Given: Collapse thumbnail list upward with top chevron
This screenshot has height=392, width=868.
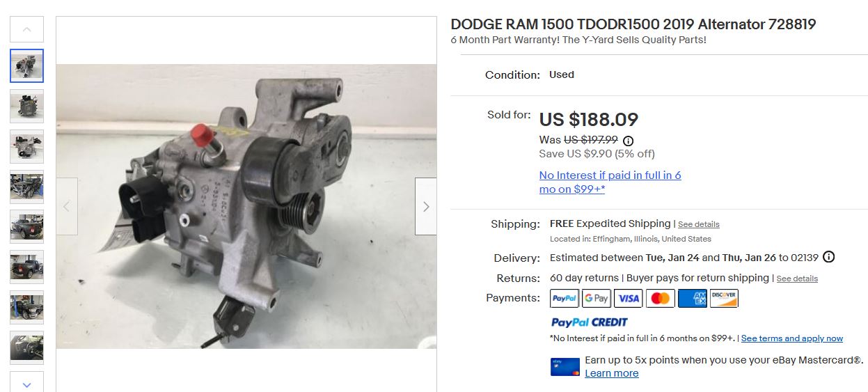Looking at the screenshot, I should coord(27,29).
